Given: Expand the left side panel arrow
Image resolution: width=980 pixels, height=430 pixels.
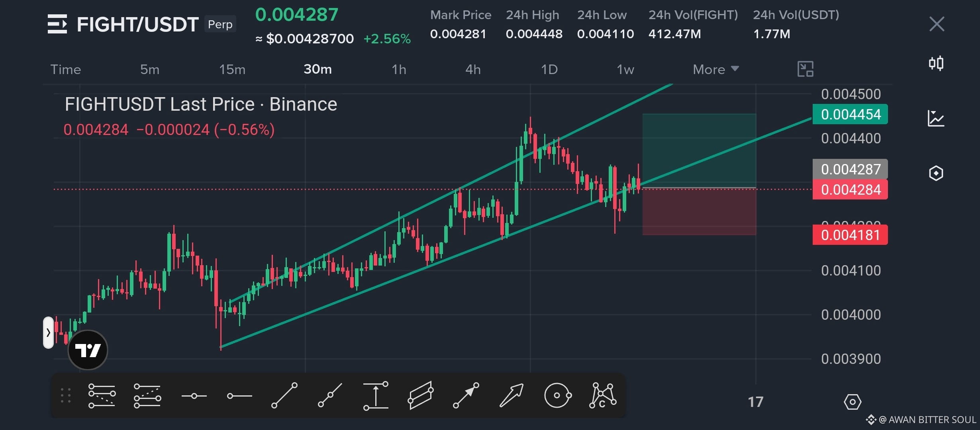Looking at the screenshot, I should (x=48, y=332).
